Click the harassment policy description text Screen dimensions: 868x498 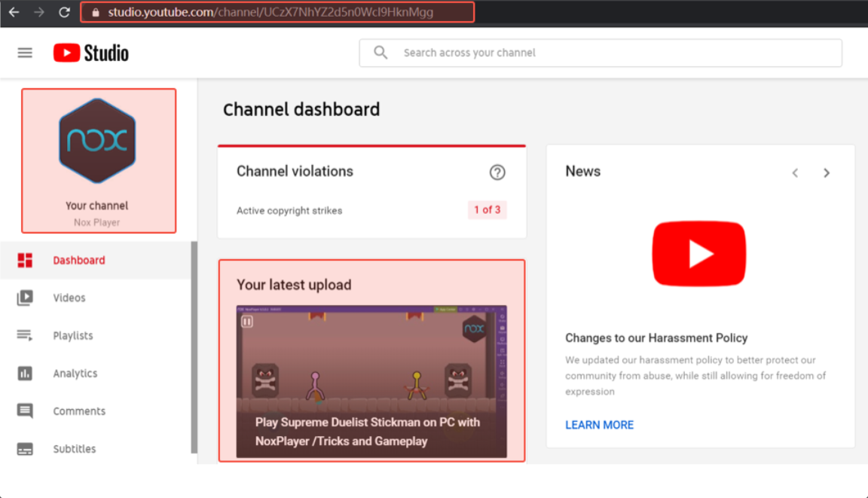pos(695,376)
